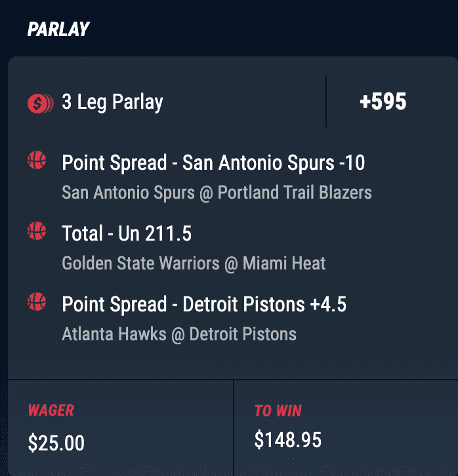Click the red dollar coin parlay icon
Viewport: 458px width, 476px height.
(41, 103)
